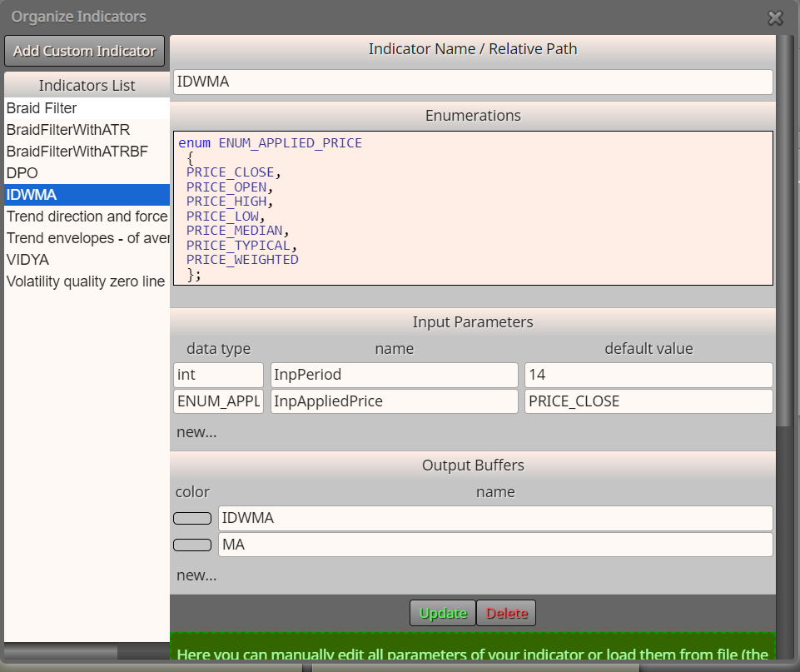Select BraidFilterWithATRBF indicator

(x=87, y=152)
